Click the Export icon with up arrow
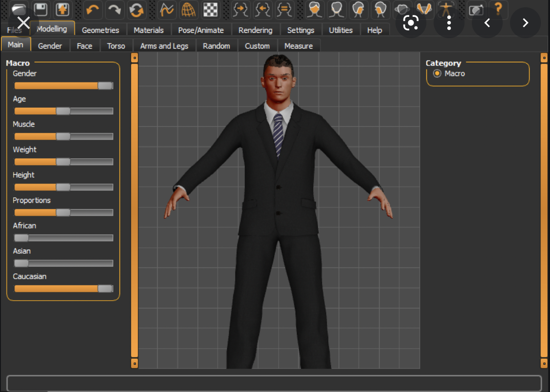550x392 pixels. 62,9
